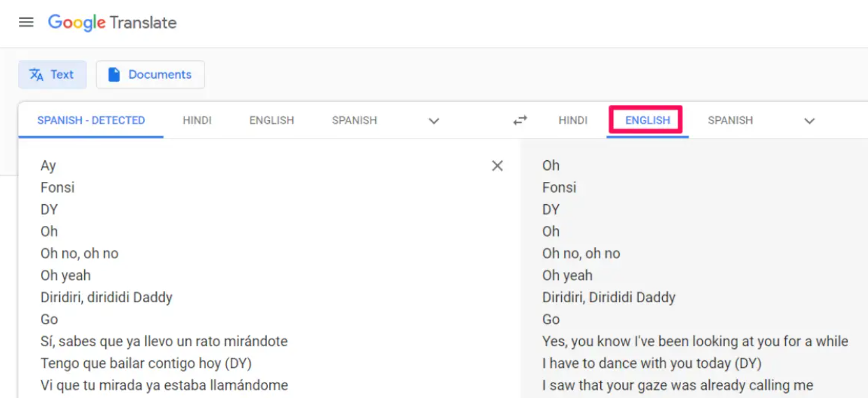Clear the source text using the X
The height and width of the screenshot is (398, 868).
(x=497, y=165)
